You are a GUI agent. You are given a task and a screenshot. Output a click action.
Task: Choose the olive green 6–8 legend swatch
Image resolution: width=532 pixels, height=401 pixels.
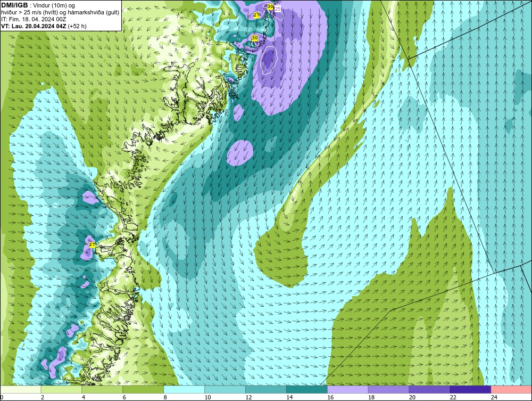tap(143, 389)
